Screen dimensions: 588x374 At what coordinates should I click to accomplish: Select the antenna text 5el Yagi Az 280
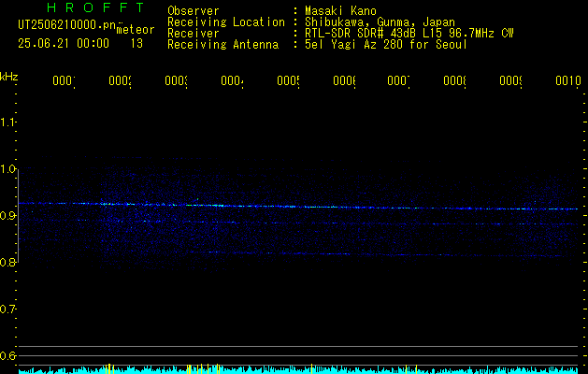[355, 45]
